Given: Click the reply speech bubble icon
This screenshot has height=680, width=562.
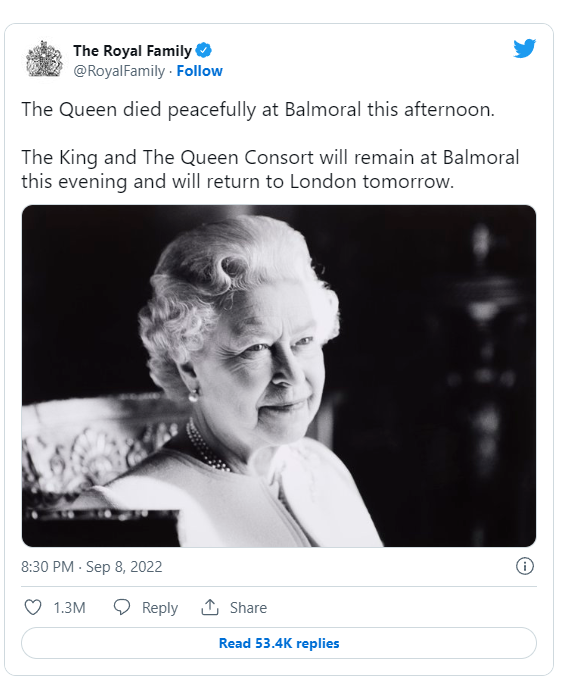Looking at the screenshot, I should click(122, 607).
